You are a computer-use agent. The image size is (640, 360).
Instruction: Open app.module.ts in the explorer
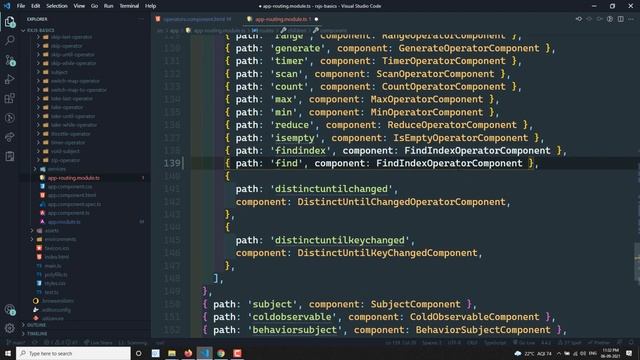click(x=64, y=222)
